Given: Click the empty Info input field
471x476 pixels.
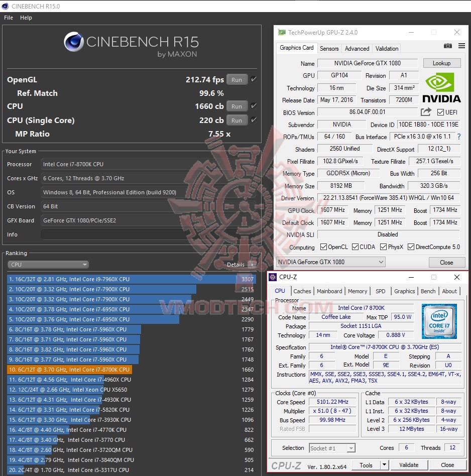Looking at the screenshot, I should (x=150, y=234).
